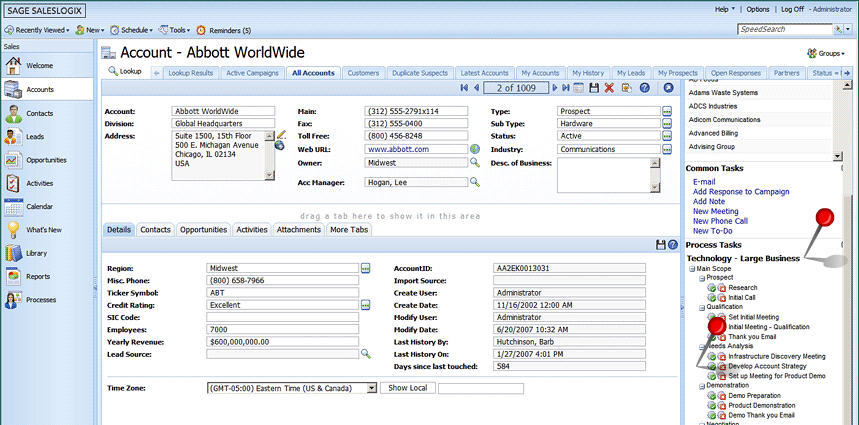859x425 pixels.
Task: Go to the next account record
Action: click(x=555, y=88)
